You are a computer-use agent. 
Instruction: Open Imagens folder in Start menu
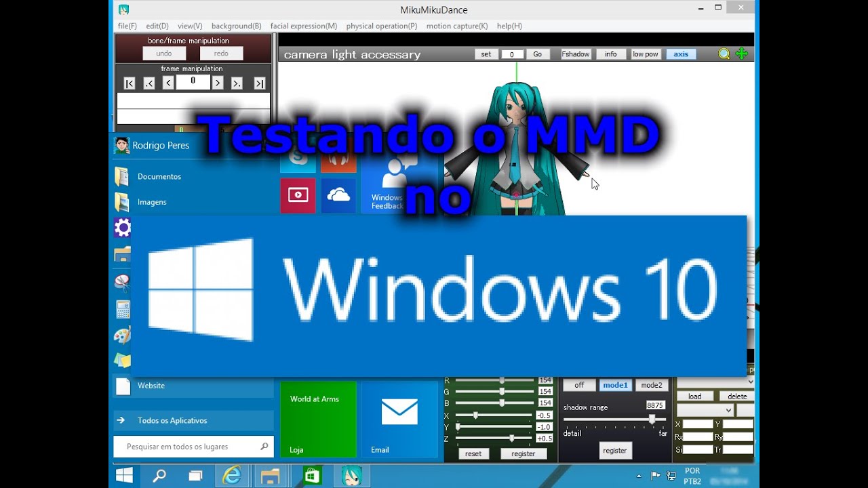(193, 202)
